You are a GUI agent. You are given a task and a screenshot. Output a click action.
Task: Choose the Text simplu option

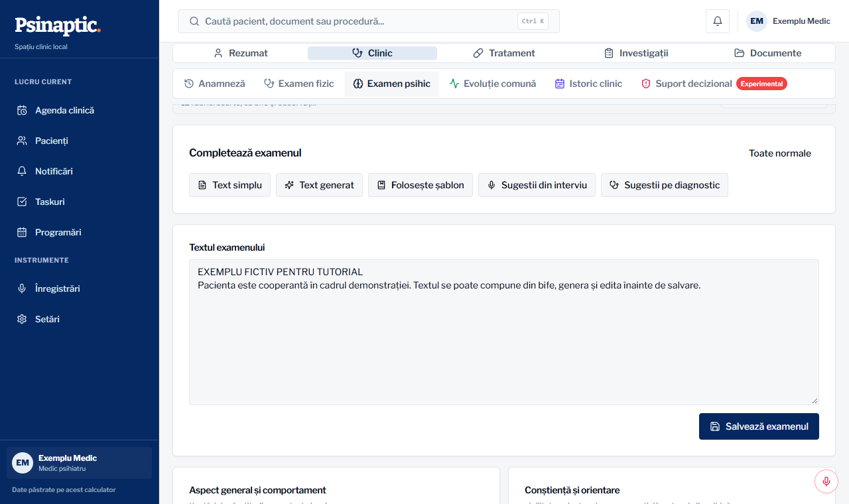coord(229,185)
